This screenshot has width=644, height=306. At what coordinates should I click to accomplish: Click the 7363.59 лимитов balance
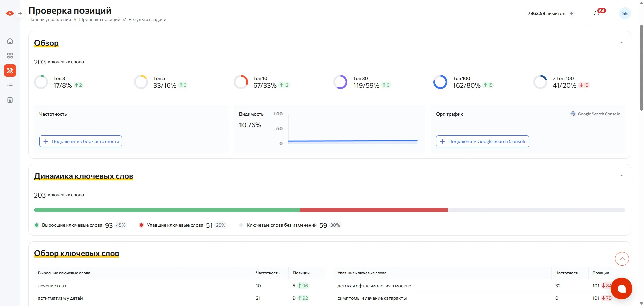[546, 13]
